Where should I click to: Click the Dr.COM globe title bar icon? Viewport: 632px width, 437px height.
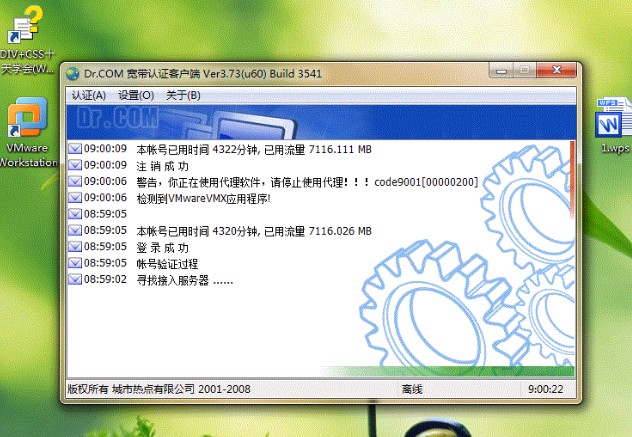(x=73, y=74)
